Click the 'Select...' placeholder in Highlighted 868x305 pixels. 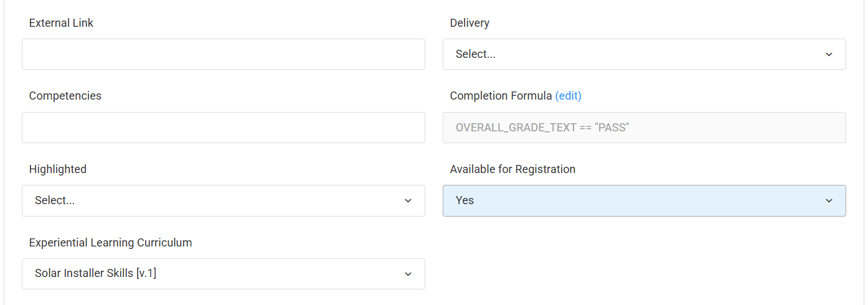click(x=55, y=200)
